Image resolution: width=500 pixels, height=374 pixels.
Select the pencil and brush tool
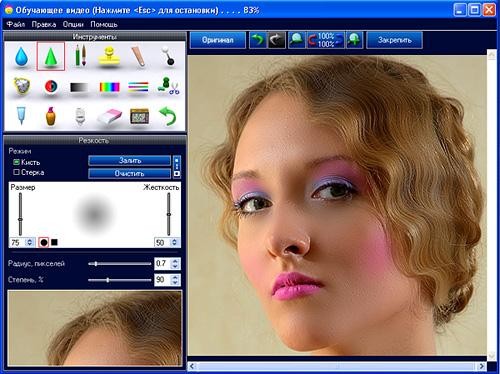[80, 56]
